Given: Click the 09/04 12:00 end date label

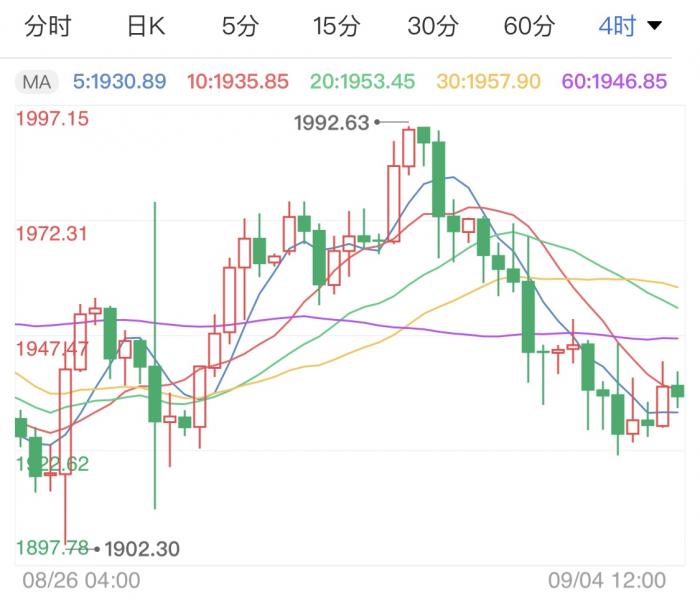Looking at the screenshot, I should [x=607, y=580].
